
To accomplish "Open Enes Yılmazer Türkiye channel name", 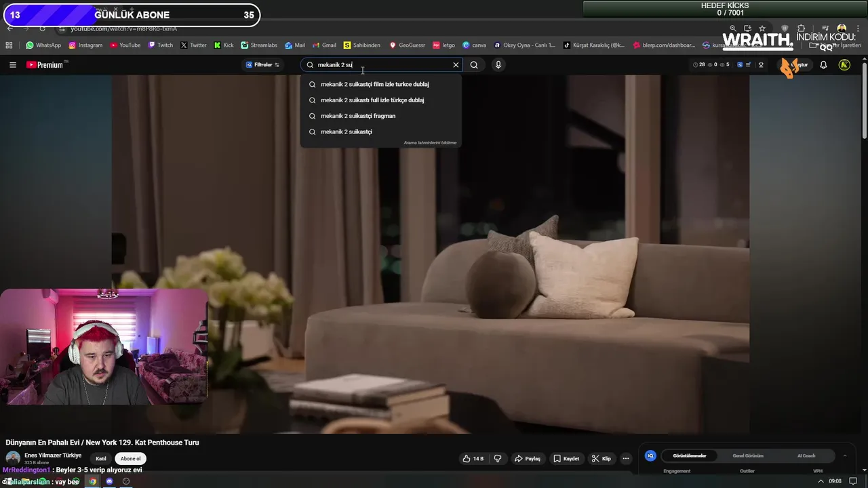I will tap(53, 455).
